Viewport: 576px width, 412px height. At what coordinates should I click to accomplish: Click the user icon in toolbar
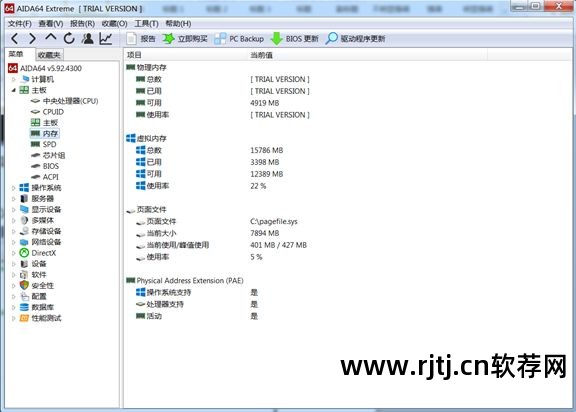pyautogui.click(x=87, y=38)
